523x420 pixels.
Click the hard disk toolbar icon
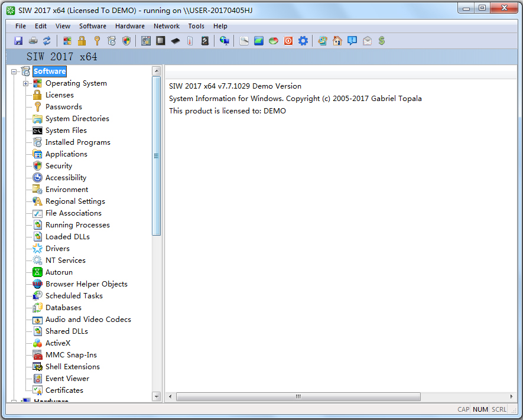click(205, 41)
